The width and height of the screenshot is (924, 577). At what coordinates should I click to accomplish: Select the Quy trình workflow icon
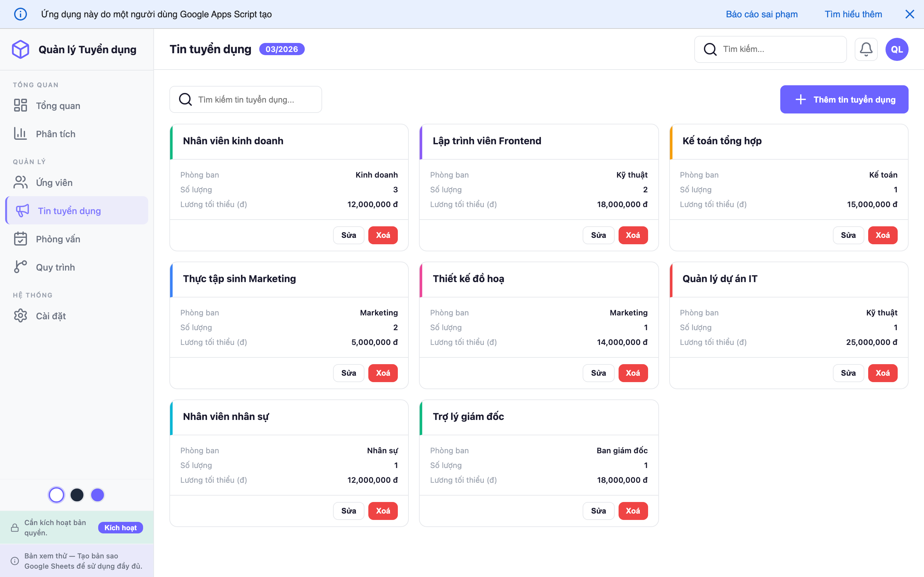point(20,267)
